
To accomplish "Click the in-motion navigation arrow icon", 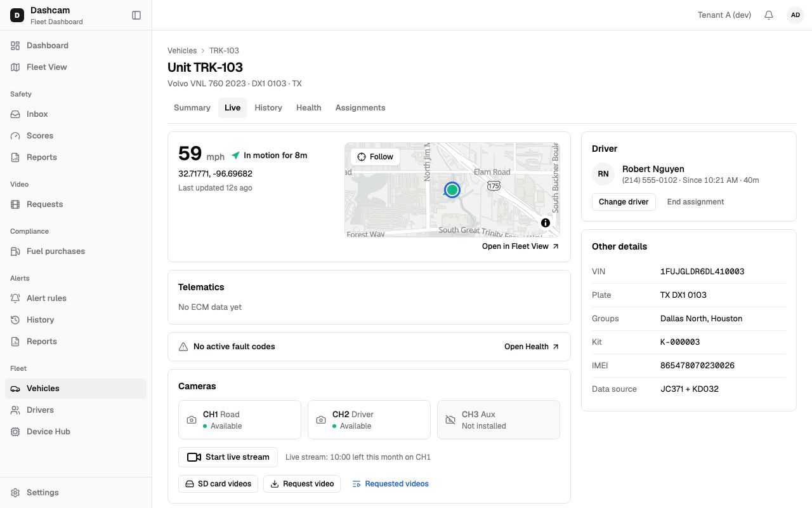I will 235,156.
